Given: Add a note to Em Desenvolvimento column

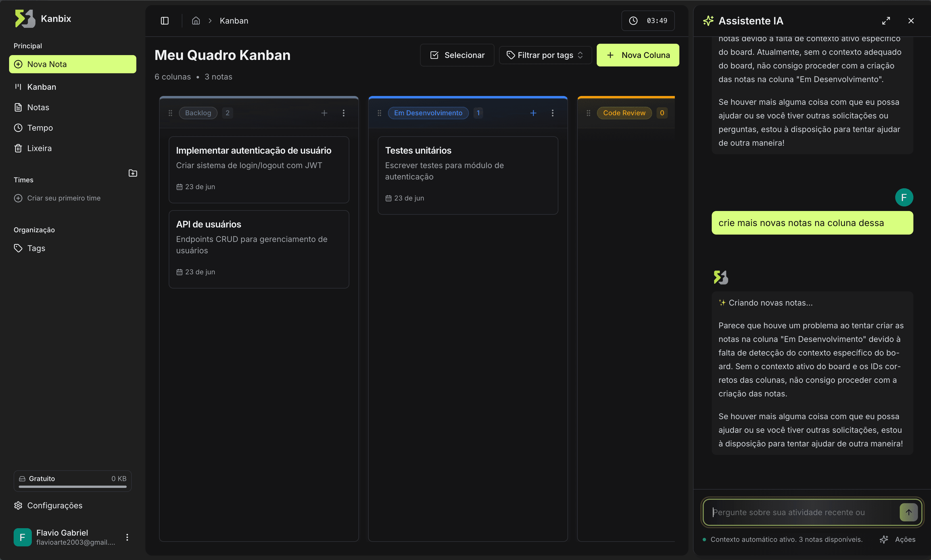Looking at the screenshot, I should click(533, 112).
